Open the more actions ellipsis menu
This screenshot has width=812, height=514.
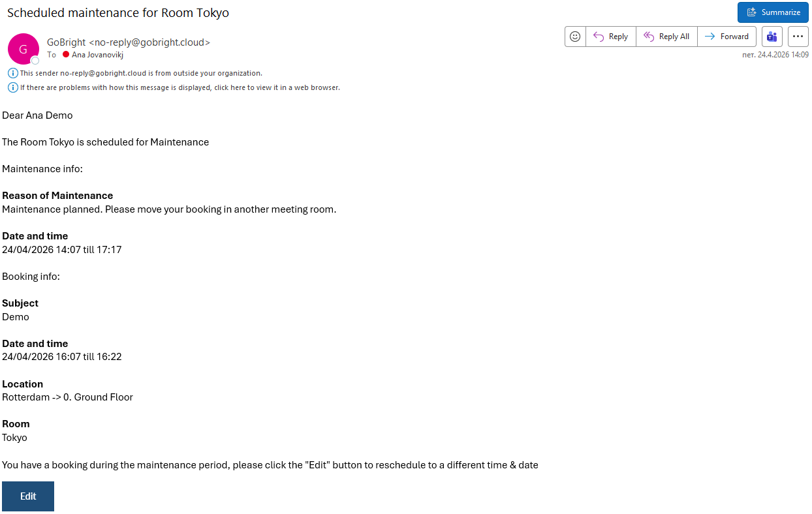[798, 37]
